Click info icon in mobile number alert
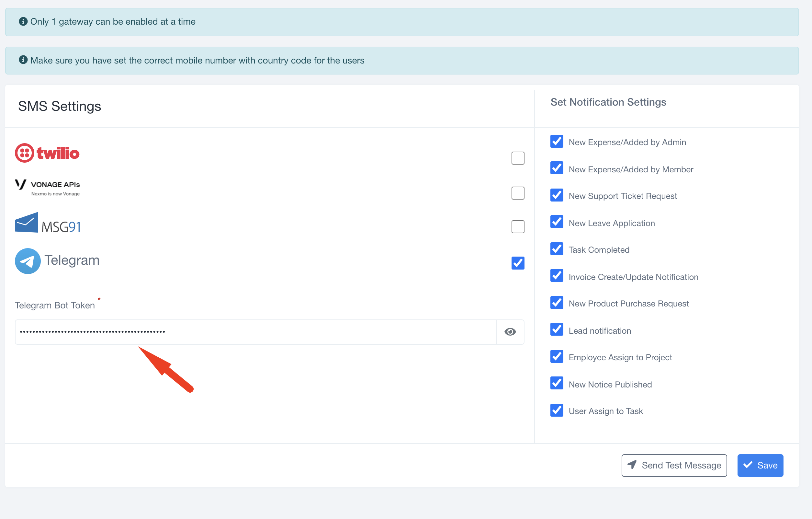Image resolution: width=812 pixels, height=519 pixels. point(23,60)
